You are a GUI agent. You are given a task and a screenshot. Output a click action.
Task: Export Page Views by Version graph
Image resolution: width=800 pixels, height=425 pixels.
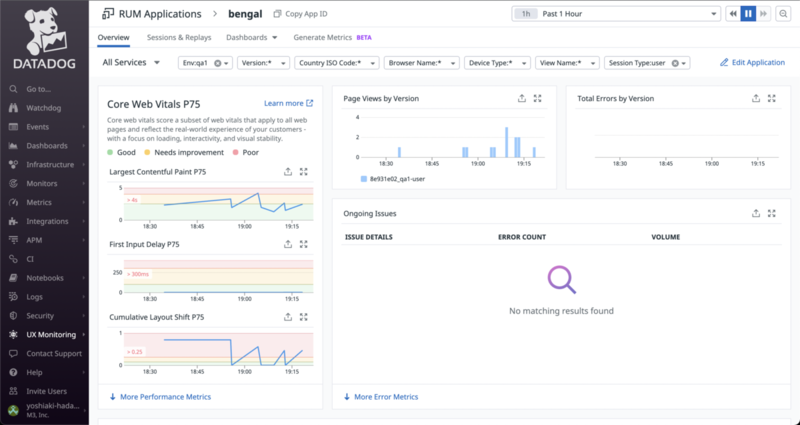coord(521,98)
